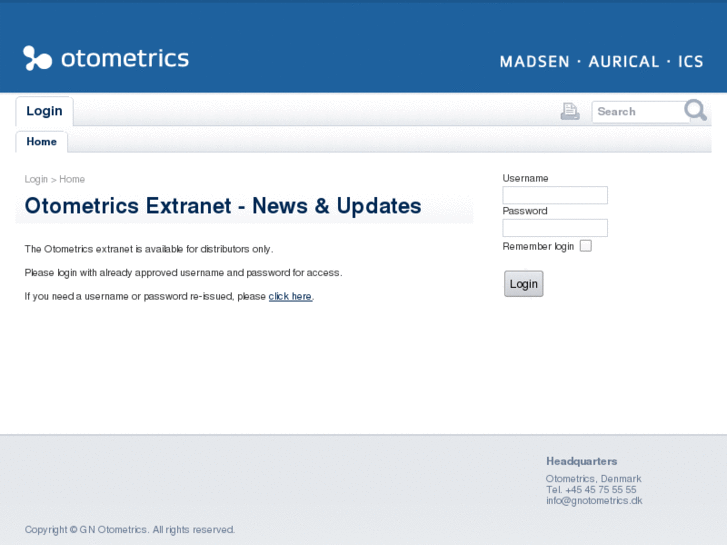Click the Headquarters footer heading
The height and width of the screenshot is (545, 727).
click(x=581, y=461)
